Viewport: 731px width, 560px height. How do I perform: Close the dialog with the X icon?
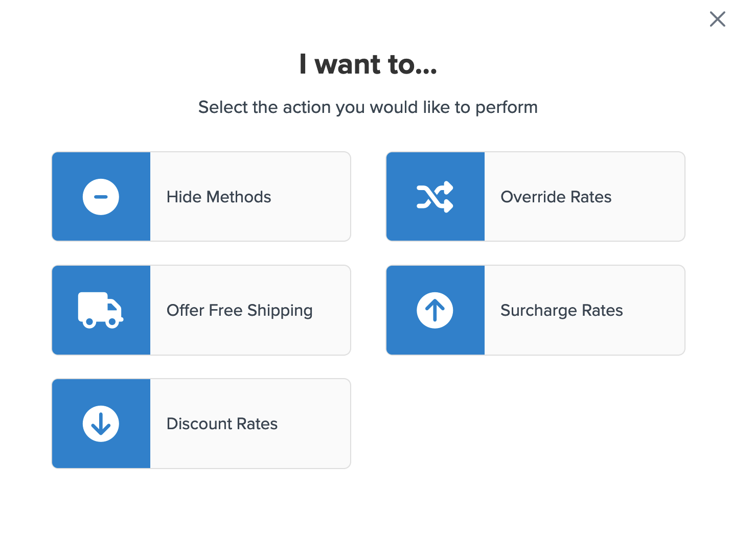[718, 19]
